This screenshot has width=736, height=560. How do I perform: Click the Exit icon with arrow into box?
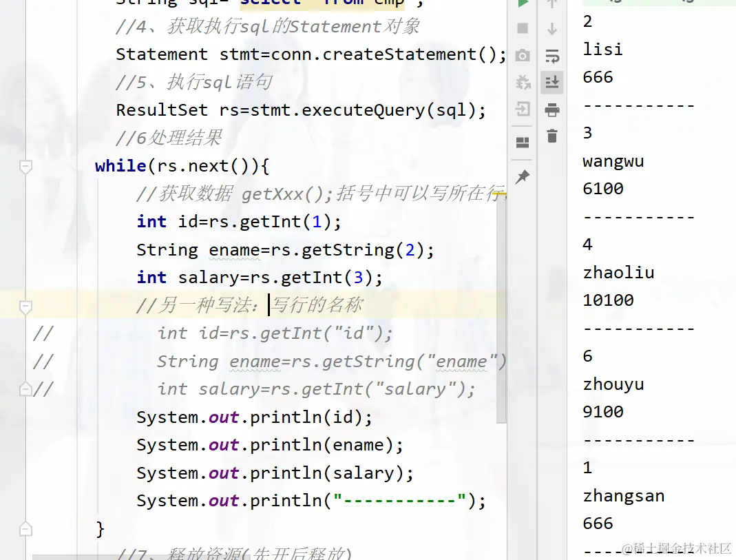523,110
